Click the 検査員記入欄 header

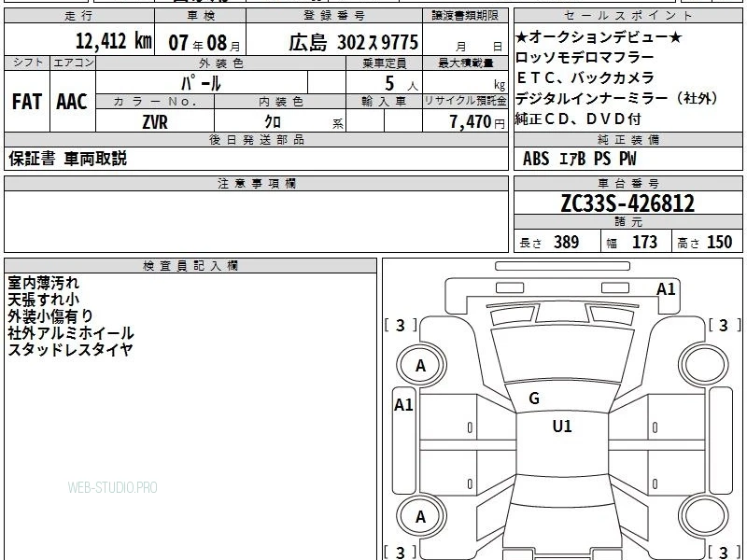coord(190,266)
